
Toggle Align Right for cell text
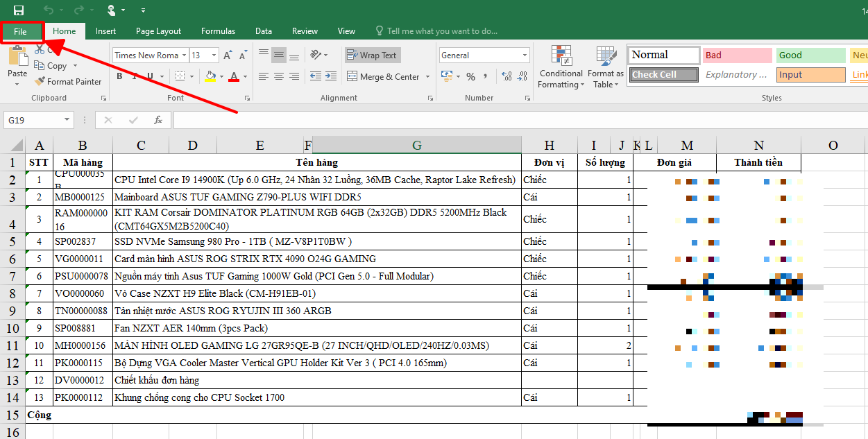tap(294, 76)
